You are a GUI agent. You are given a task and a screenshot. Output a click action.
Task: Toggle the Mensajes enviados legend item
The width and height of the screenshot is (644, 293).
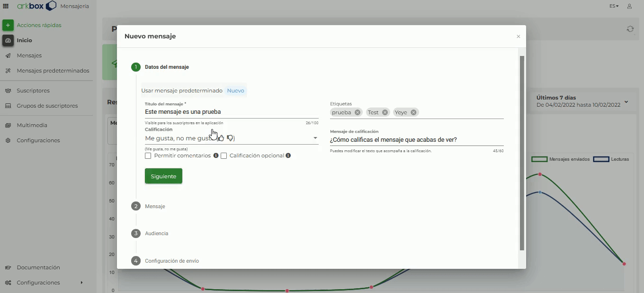(561, 159)
